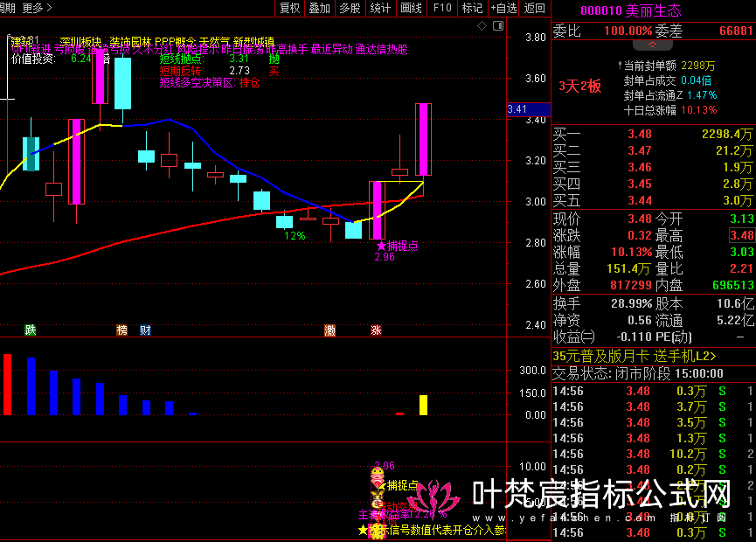This screenshot has height=542, width=756.
Task: Click the 当前封单额 value 2298万
Action: [x=697, y=65]
